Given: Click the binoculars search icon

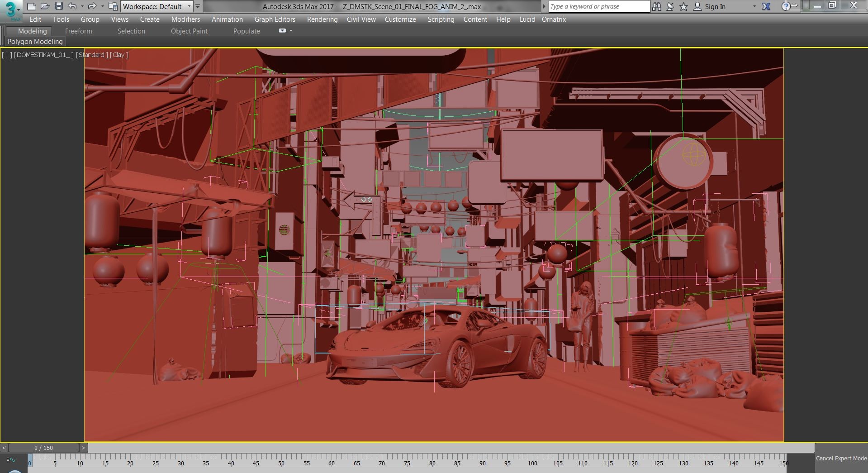Looking at the screenshot, I should 657,6.
